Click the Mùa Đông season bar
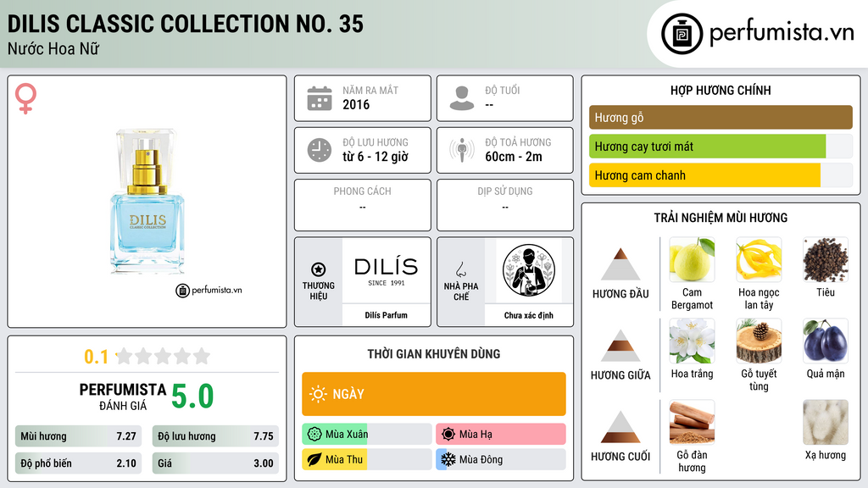 click(501, 459)
